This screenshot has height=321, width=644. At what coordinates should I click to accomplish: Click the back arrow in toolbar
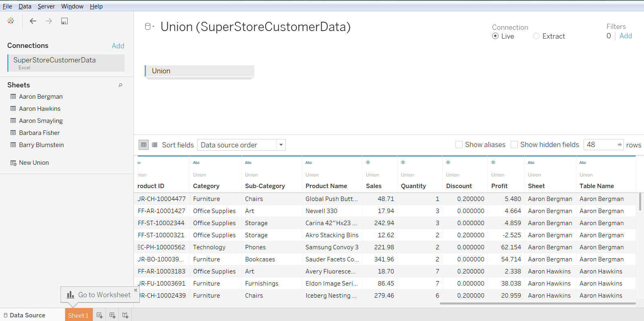[33, 21]
